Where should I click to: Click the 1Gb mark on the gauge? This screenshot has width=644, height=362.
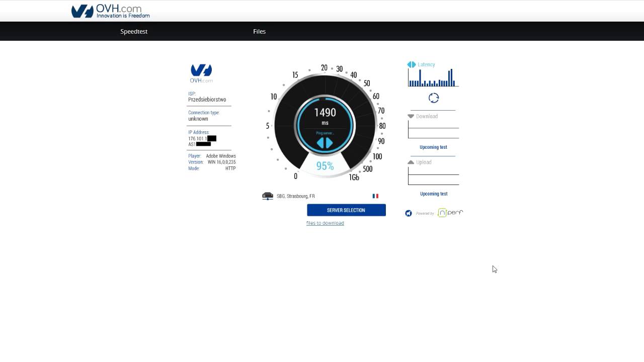click(354, 177)
